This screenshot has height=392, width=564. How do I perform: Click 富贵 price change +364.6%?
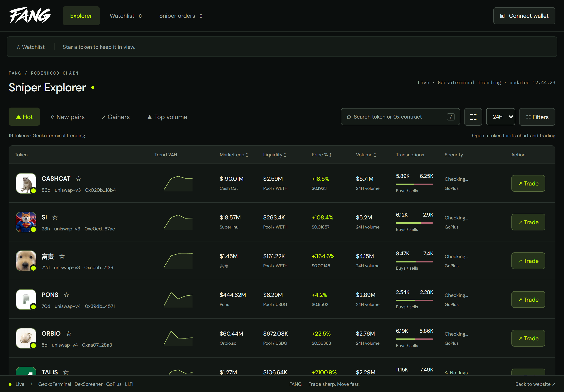(x=323, y=256)
